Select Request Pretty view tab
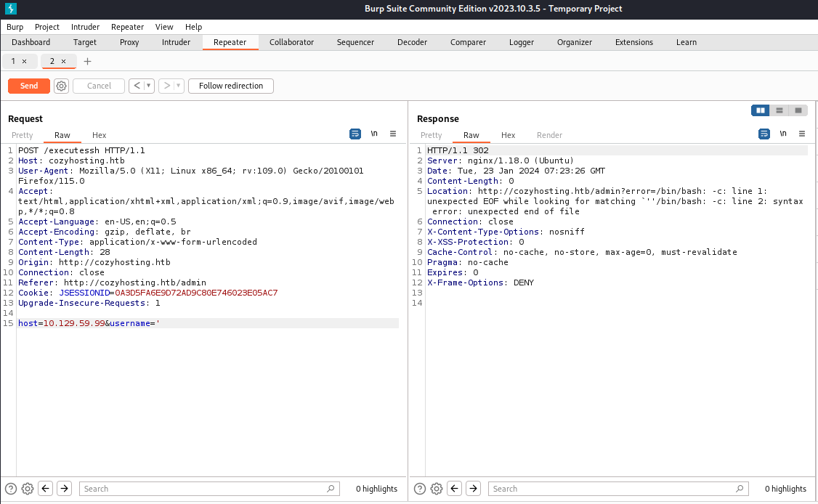Viewport: 818px width, 504px height. [x=23, y=135]
